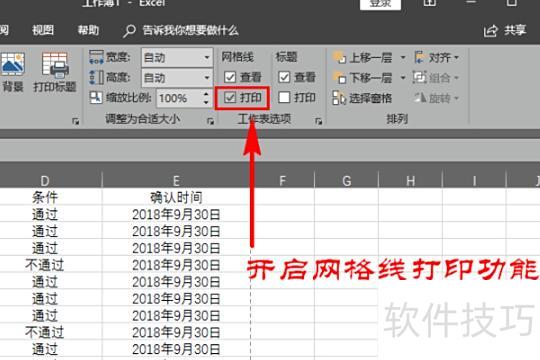Viewport: 540px width, 360px height.
Task: Click the Background (背景) icon
Action: click(12, 64)
